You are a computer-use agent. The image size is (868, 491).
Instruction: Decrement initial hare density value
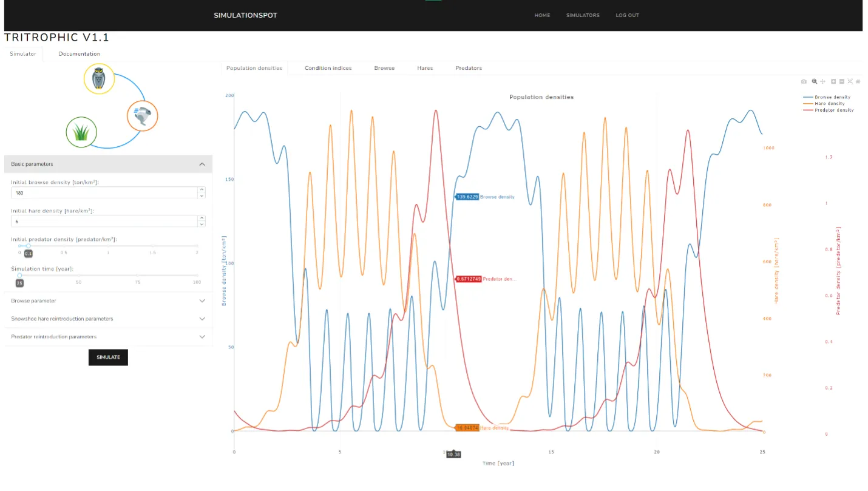(202, 224)
